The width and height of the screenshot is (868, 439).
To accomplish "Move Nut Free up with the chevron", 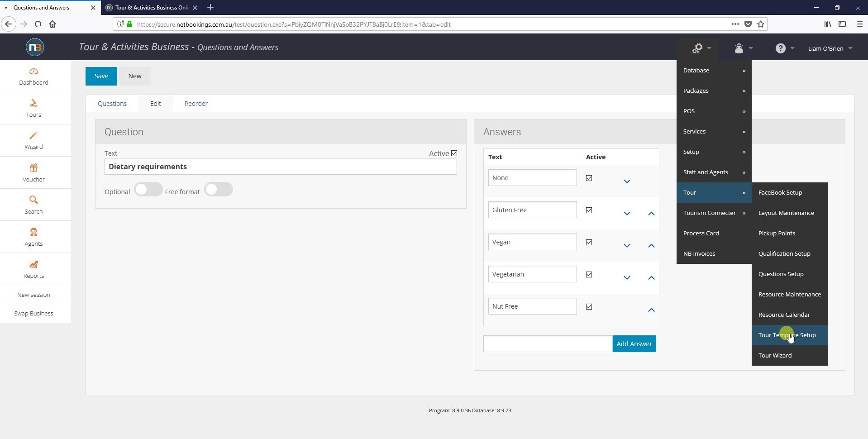I will (651, 310).
